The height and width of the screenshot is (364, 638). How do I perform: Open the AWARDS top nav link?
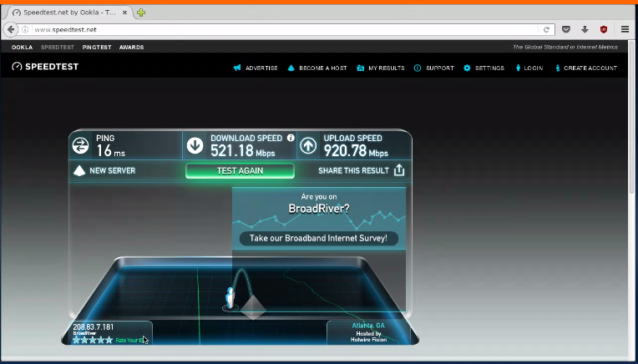click(x=131, y=48)
